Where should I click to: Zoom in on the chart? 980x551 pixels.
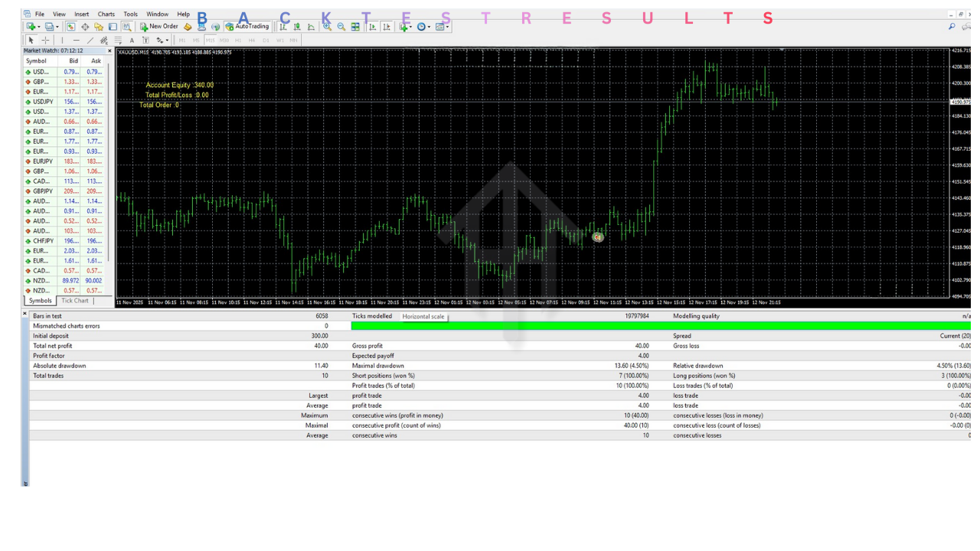coord(326,27)
